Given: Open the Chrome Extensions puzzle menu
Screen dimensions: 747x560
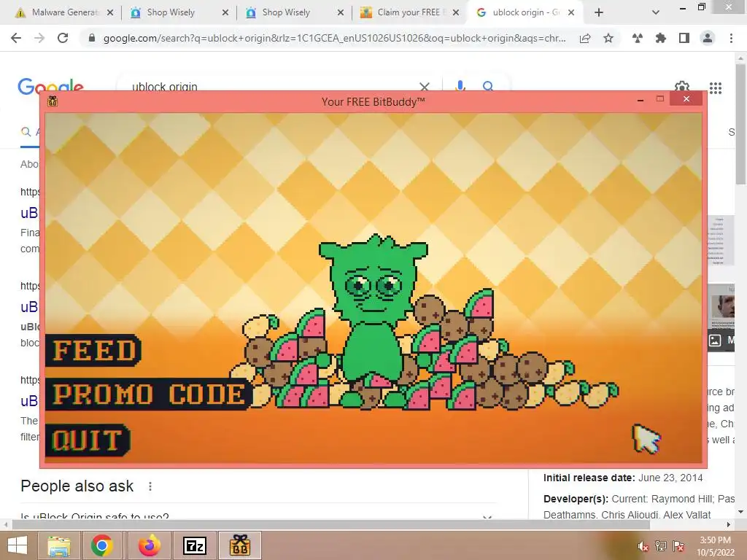Looking at the screenshot, I should pos(661,38).
